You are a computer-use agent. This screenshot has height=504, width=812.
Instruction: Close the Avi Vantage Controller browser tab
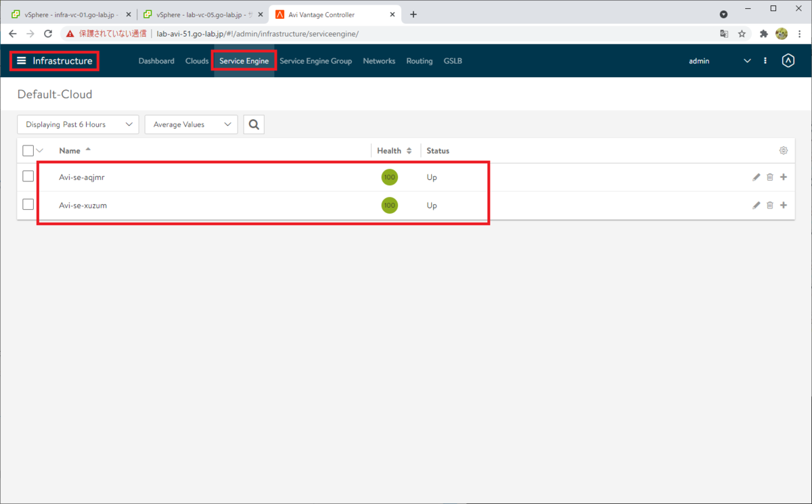coord(393,14)
